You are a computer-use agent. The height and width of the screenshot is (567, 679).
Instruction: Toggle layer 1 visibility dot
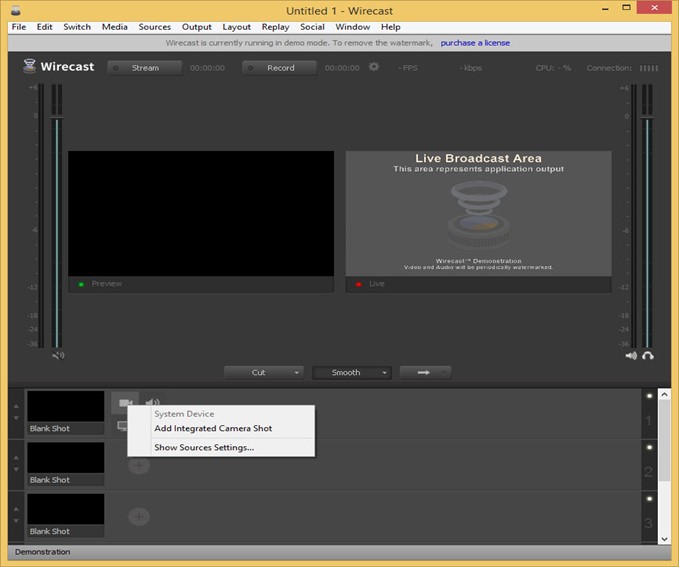pyautogui.click(x=649, y=396)
